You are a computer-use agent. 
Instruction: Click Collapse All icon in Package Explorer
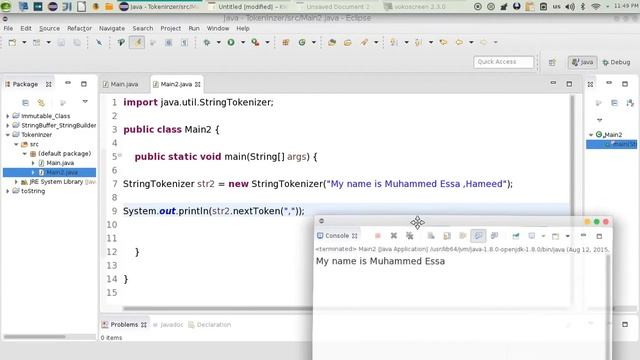click(25, 102)
